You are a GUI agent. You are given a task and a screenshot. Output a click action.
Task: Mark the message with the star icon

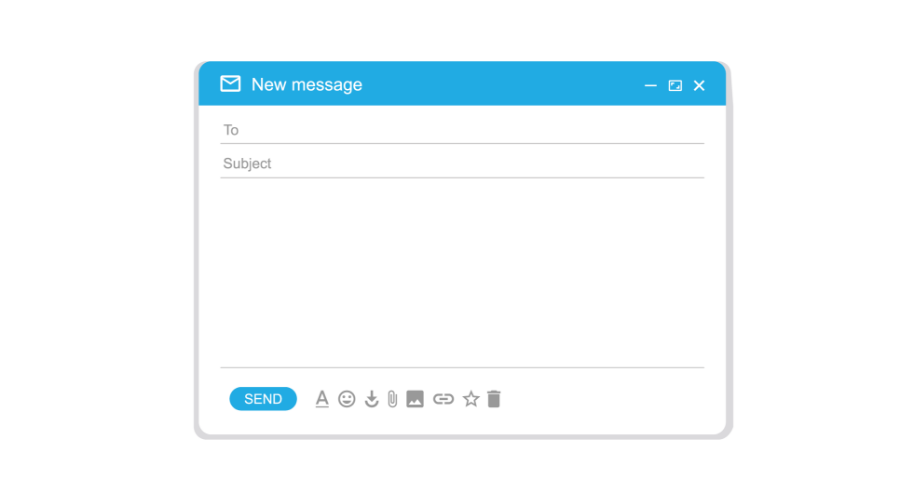coord(471,399)
